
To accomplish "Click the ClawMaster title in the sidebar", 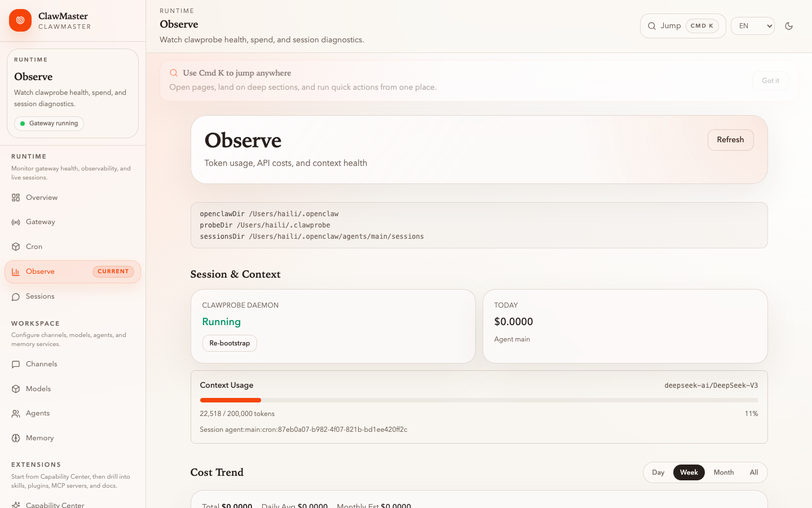I will tap(63, 16).
